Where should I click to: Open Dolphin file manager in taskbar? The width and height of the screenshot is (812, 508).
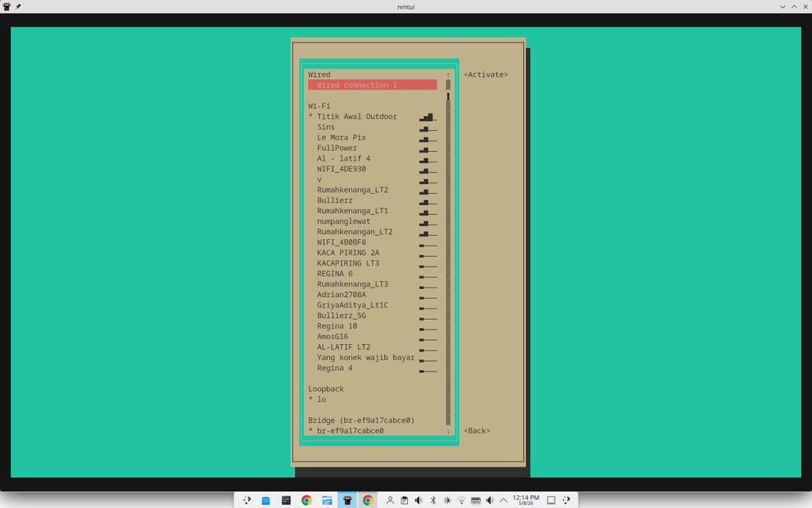tap(327, 501)
